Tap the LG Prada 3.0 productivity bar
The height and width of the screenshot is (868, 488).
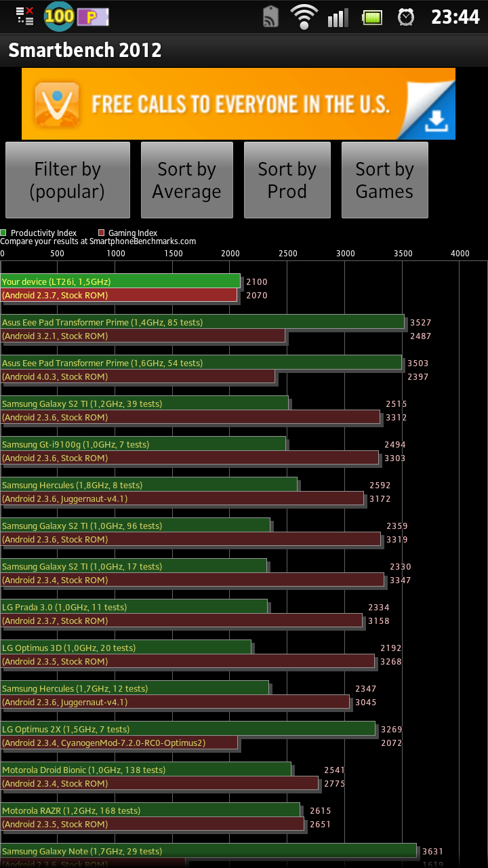[134, 607]
